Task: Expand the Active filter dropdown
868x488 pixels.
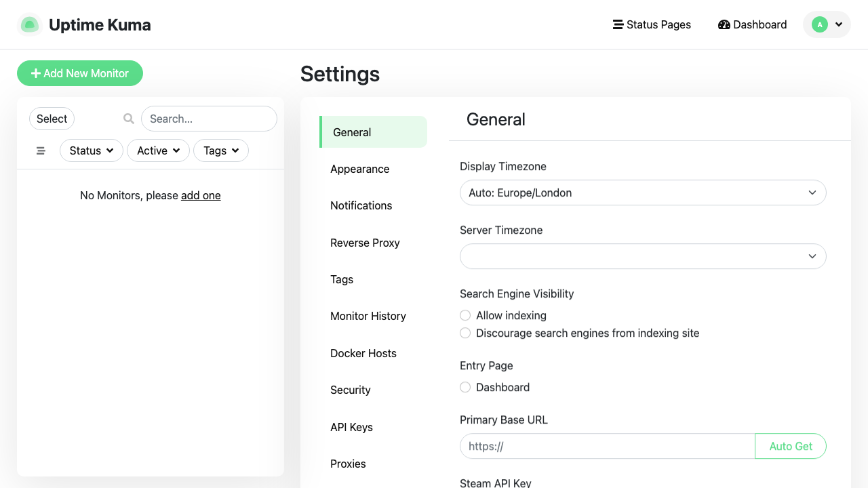Action: (158, 150)
